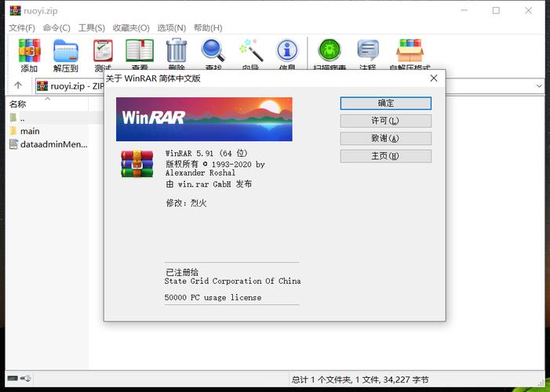Click the Comment speech bubble icon
Screen dimensions: 550x392
tap(368, 51)
